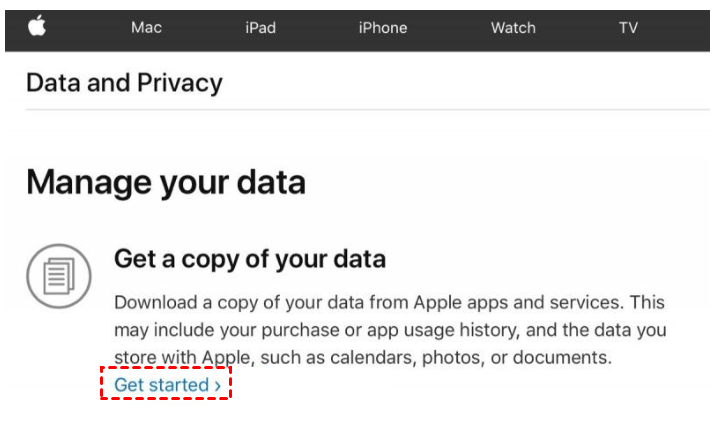713x424 pixels.
Task: Open the Get started link
Action: pos(161,385)
